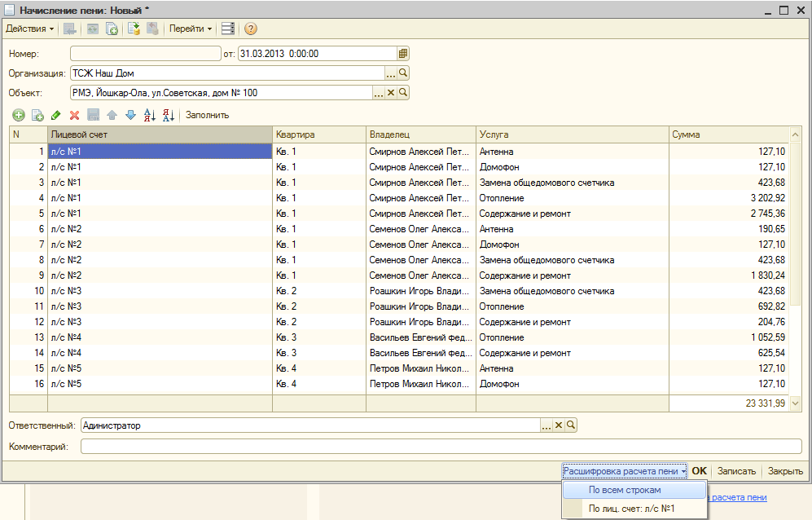Viewport: 812px width, 520px height.
Task: Open help with the question mark icon
Action: 251,29
